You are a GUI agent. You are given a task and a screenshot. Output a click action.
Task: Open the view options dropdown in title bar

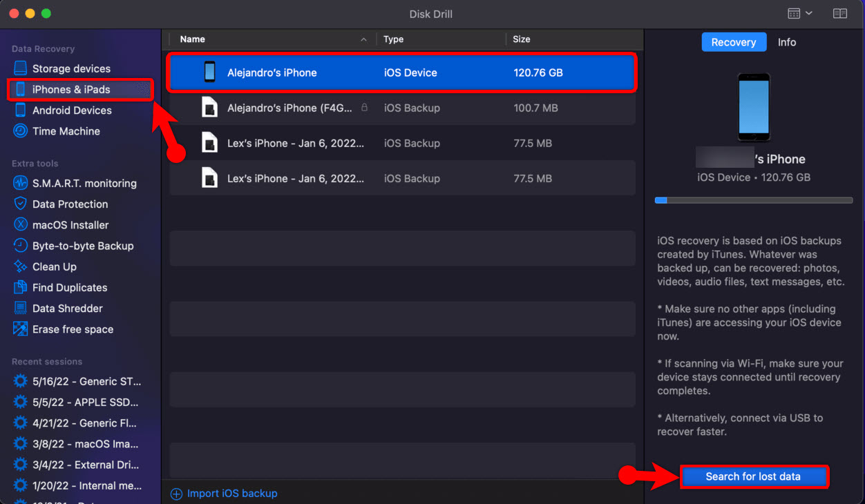click(x=799, y=14)
